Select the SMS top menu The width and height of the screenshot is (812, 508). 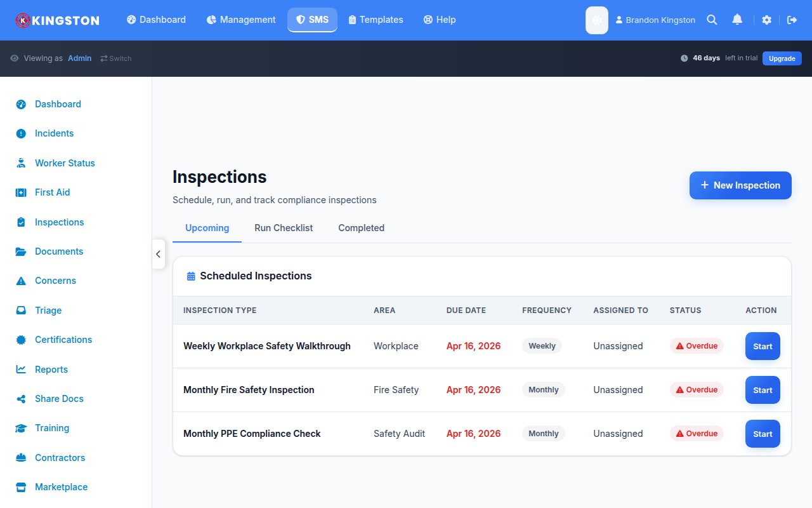pos(312,20)
